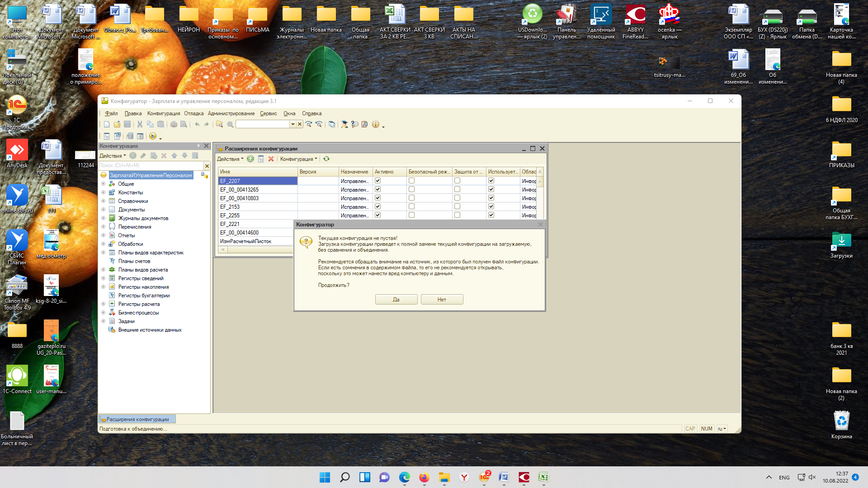Open Firefox from the taskbar
This screenshot has height=488, width=868.
(x=424, y=477)
